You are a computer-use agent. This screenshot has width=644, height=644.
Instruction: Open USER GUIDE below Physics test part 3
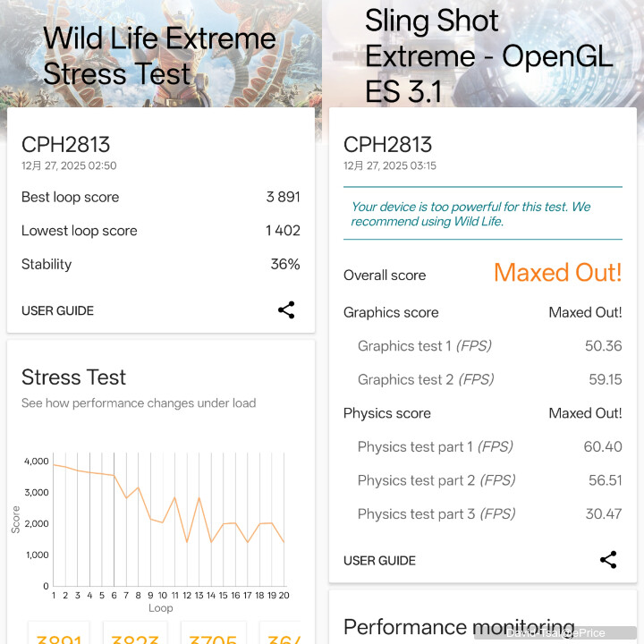pos(379,561)
